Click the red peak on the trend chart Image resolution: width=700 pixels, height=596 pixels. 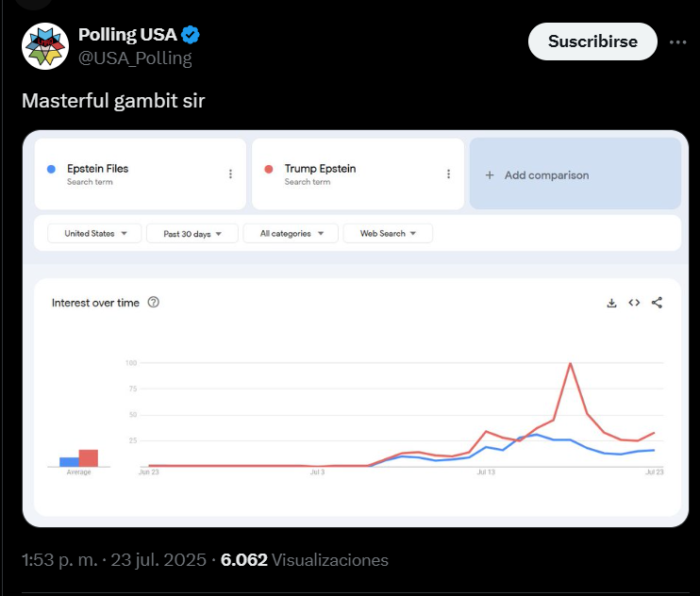pyautogui.click(x=571, y=363)
